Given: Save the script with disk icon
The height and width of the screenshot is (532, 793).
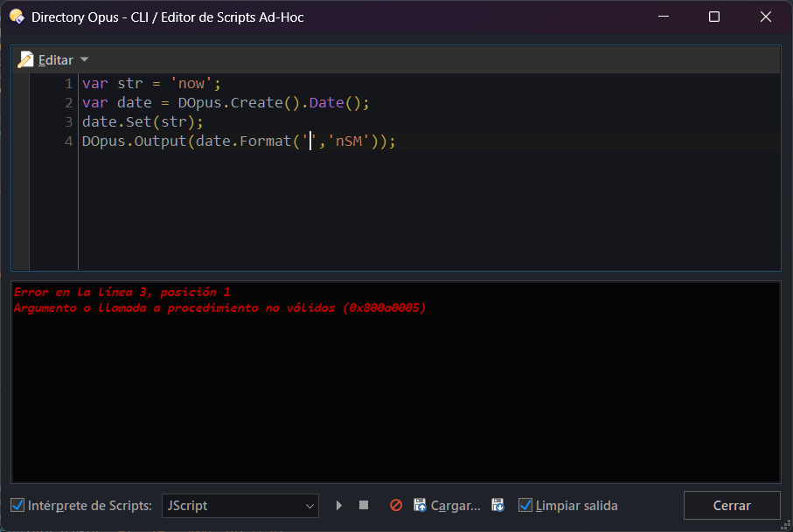Looking at the screenshot, I should [x=497, y=505].
